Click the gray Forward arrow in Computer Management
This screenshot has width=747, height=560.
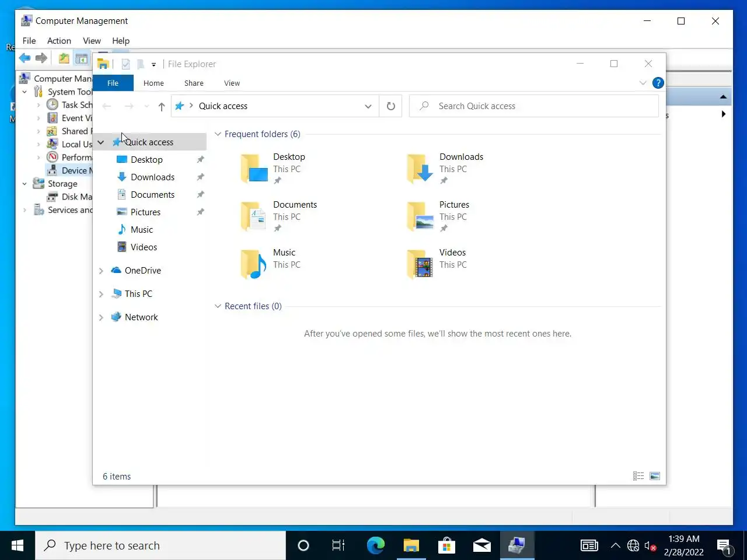pyautogui.click(x=41, y=58)
